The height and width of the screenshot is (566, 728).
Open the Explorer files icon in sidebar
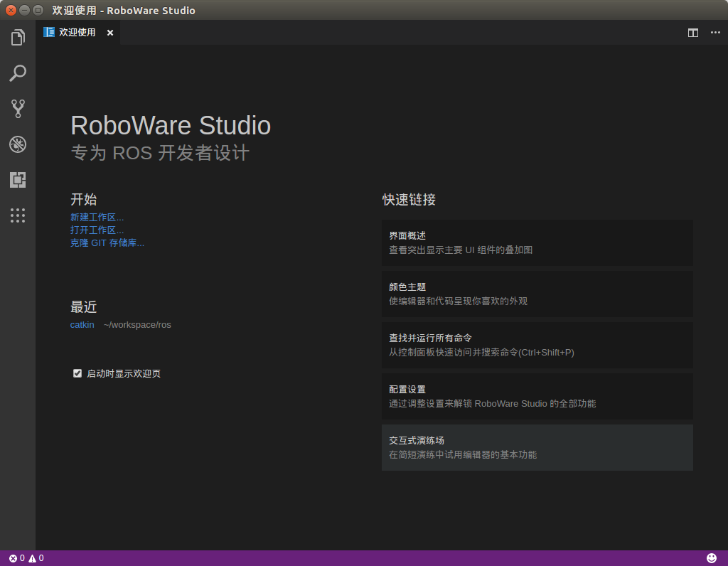pos(18,37)
